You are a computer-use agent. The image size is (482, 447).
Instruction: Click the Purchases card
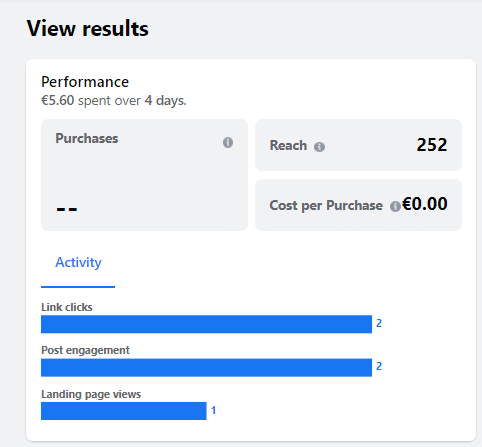click(144, 175)
